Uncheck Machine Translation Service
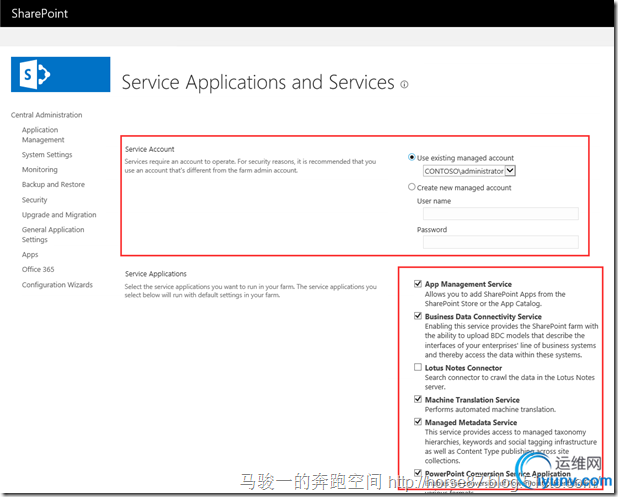Screen dimensions: 618x497 point(418,399)
